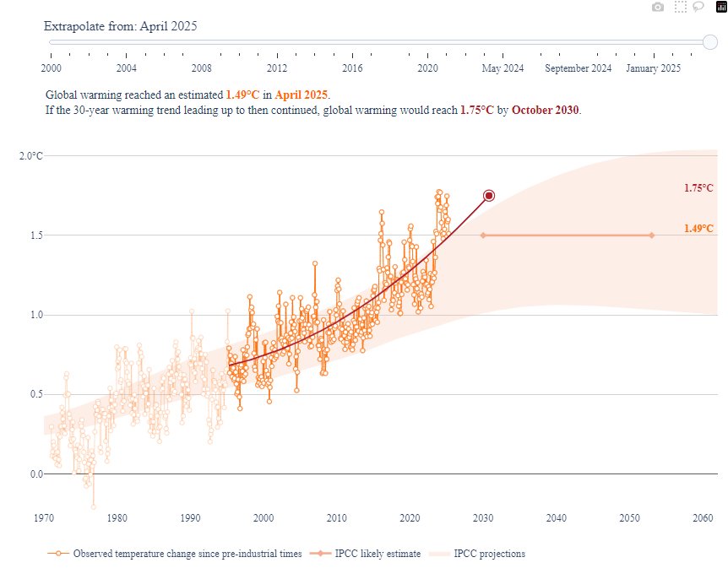Click the dark chart logo icon top right
Screen dimensions: 728x579
[720, 8]
